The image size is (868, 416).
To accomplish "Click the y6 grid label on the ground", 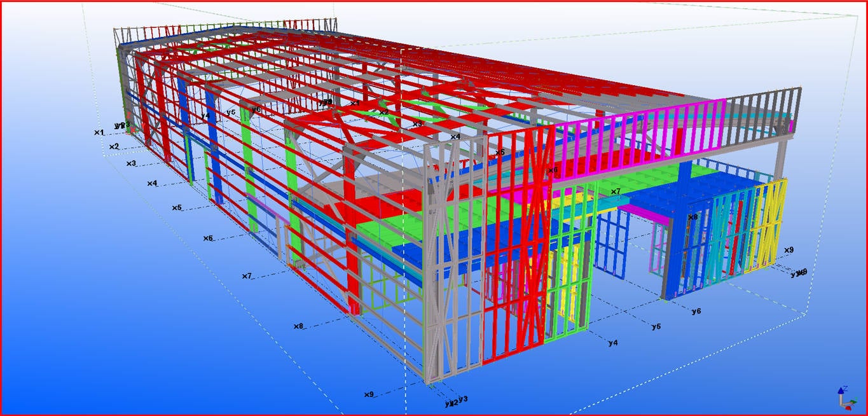I will click(x=696, y=311).
